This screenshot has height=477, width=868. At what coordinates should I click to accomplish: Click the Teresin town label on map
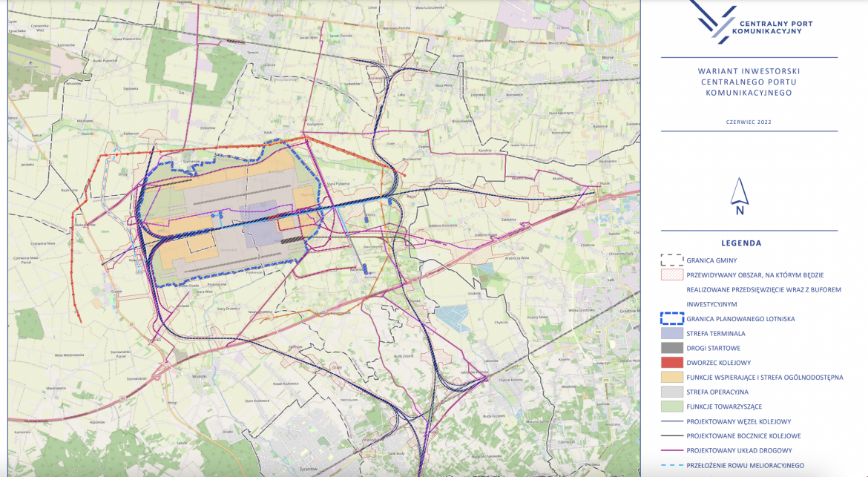click(253, 53)
